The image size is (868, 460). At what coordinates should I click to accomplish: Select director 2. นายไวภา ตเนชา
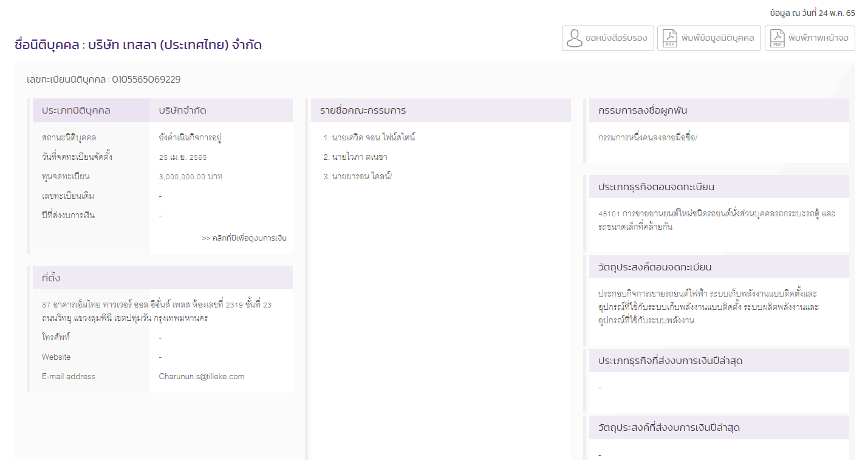click(355, 157)
